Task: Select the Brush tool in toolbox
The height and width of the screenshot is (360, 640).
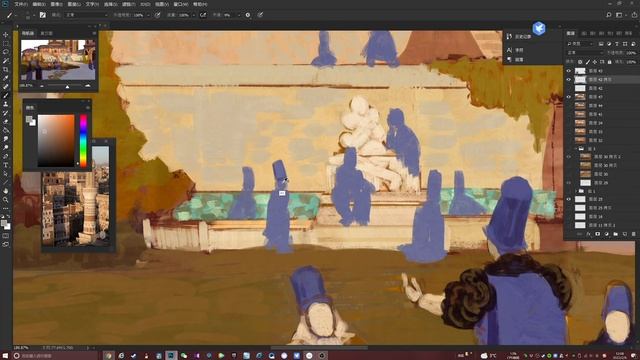Action: [6, 96]
